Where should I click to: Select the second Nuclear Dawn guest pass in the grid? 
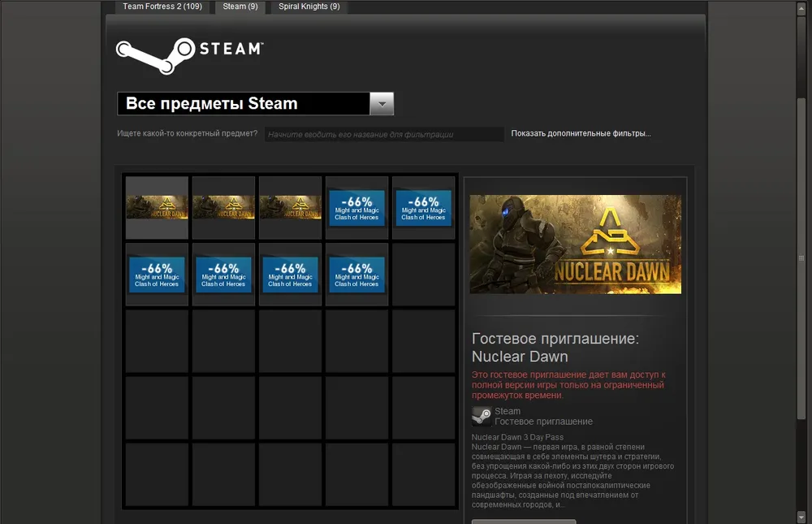[x=223, y=207]
